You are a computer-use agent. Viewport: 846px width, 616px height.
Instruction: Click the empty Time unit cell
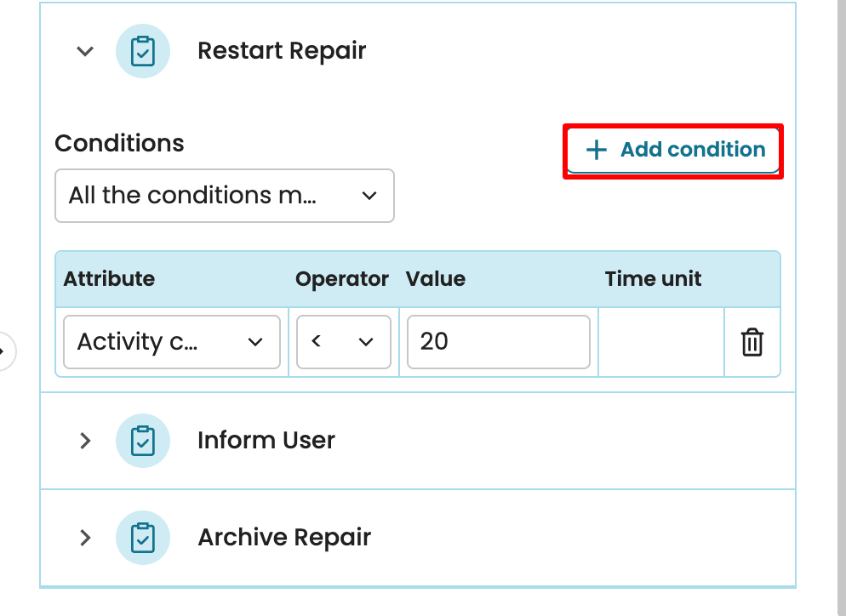tap(660, 342)
